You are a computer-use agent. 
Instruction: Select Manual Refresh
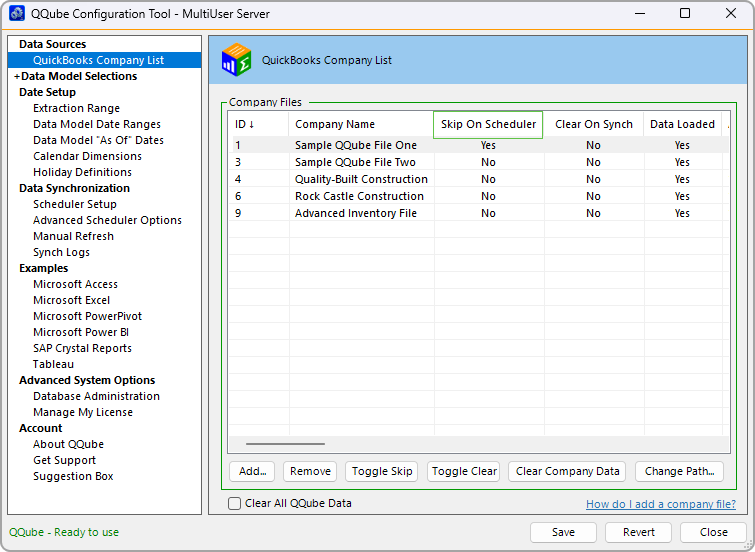[73, 236]
